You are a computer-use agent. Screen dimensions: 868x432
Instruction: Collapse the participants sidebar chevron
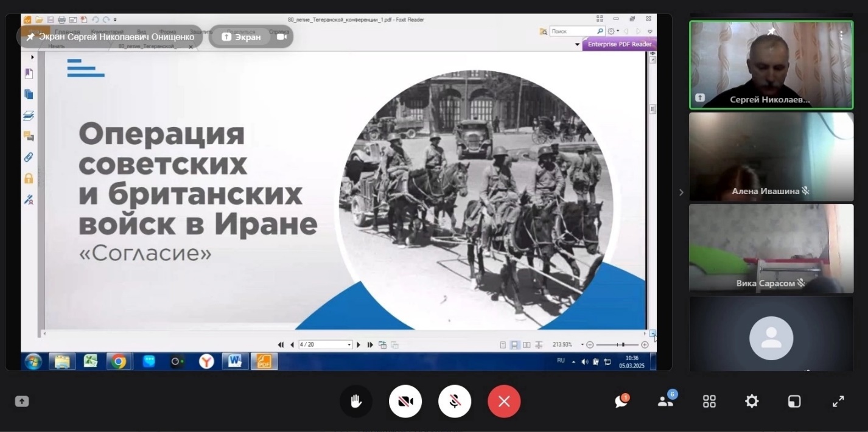tap(681, 192)
